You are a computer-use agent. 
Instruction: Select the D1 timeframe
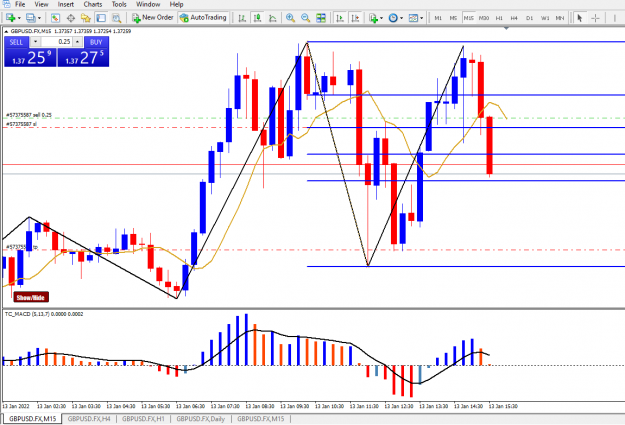click(529, 18)
